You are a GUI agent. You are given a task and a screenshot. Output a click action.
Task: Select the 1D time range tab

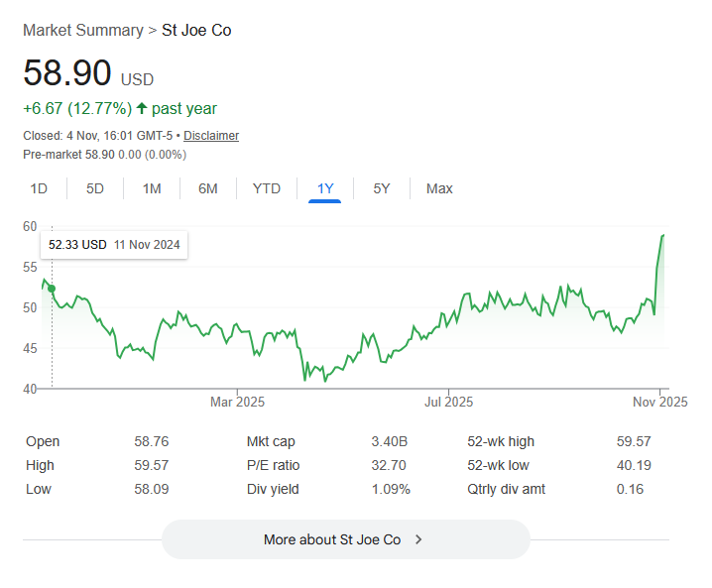click(39, 188)
